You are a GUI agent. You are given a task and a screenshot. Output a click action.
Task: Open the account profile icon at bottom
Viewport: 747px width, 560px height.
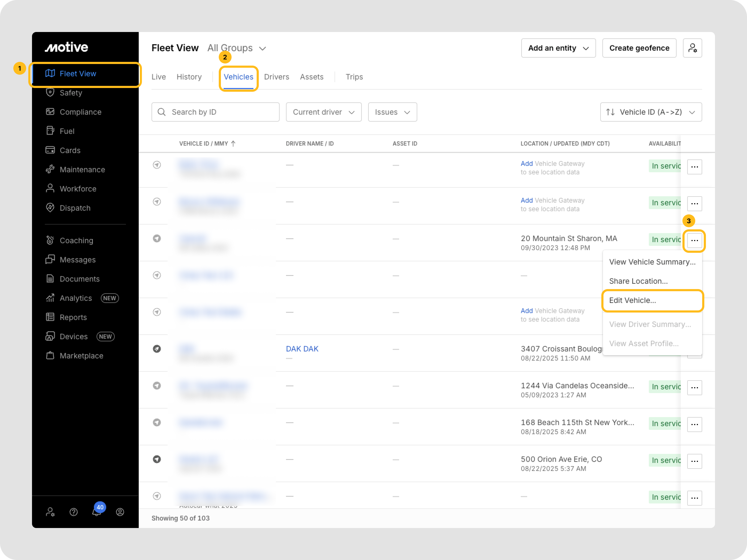click(120, 512)
